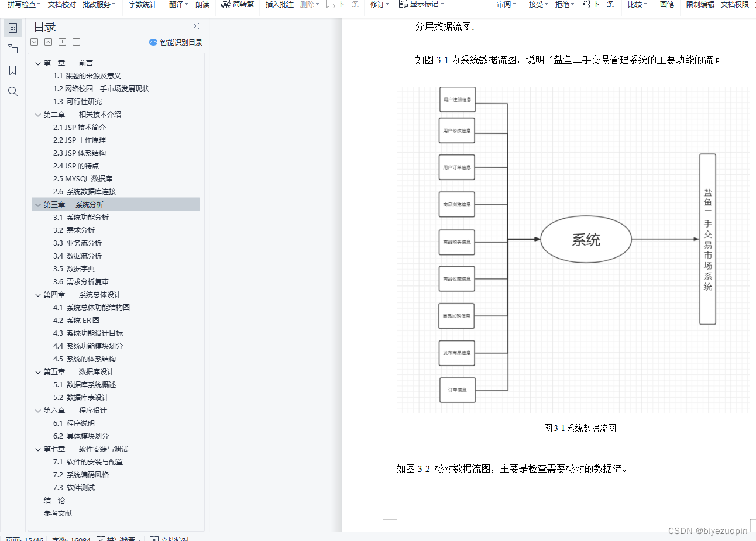Click 文档权限 document permission button
This screenshot has height=541, width=756.
click(735, 4)
